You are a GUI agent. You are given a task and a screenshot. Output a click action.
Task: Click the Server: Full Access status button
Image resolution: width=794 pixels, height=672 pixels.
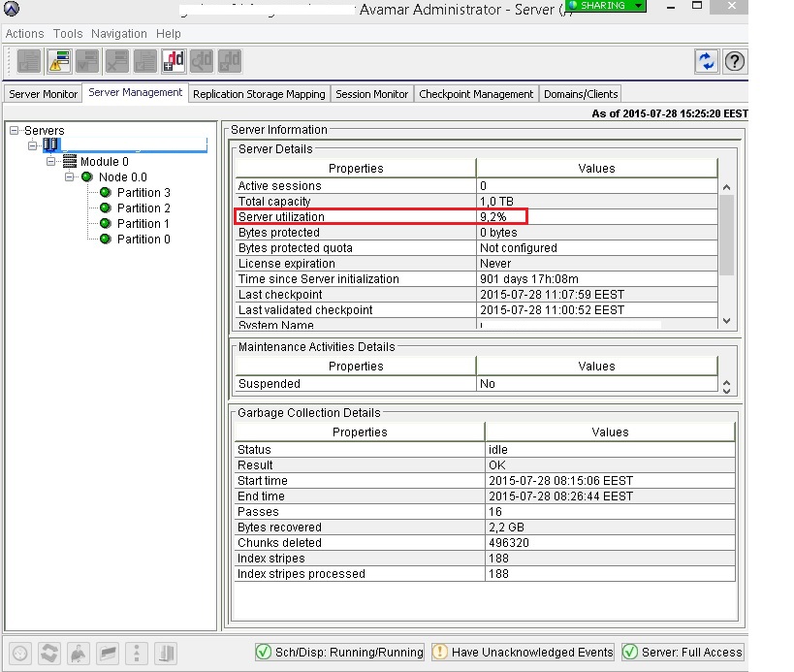682,652
